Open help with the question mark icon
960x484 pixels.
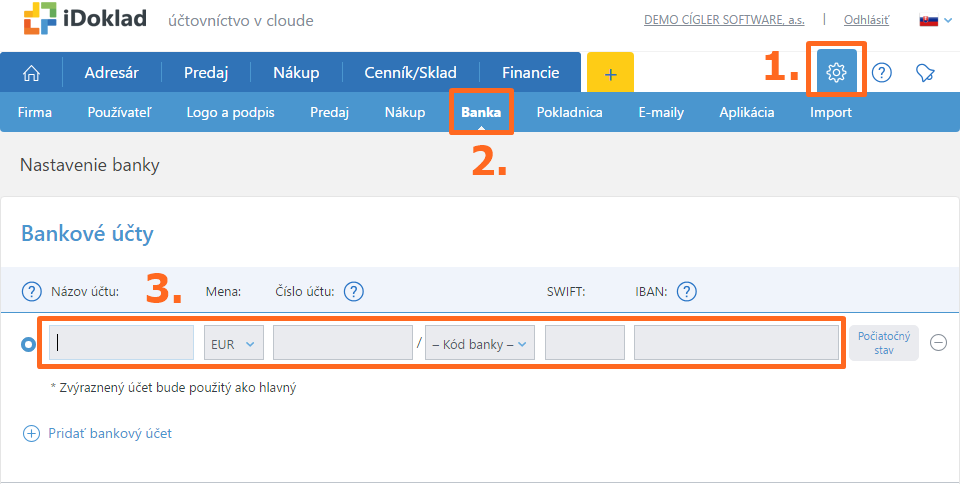[x=881, y=72]
